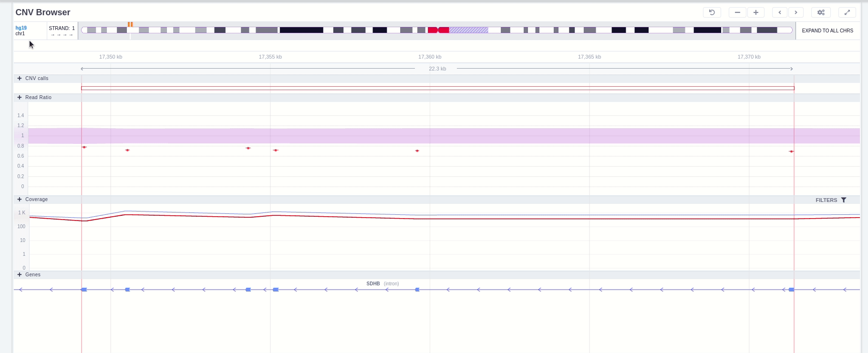Viewport: 868px width, 353px height.
Task: Click the 22.3 kb region span label
Action: coord(437,69)
